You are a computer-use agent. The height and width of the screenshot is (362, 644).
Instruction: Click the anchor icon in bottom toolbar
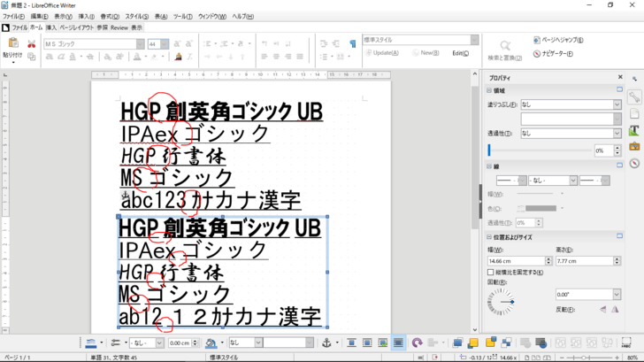326,343
